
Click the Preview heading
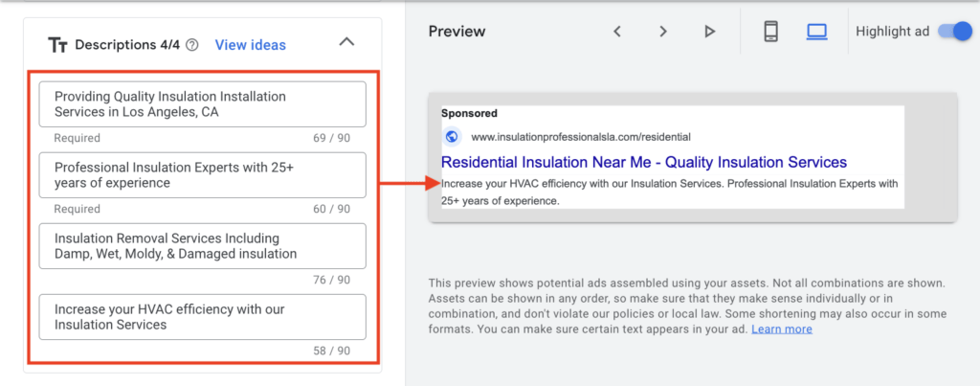pyautogui.click(x=457, y=32)
